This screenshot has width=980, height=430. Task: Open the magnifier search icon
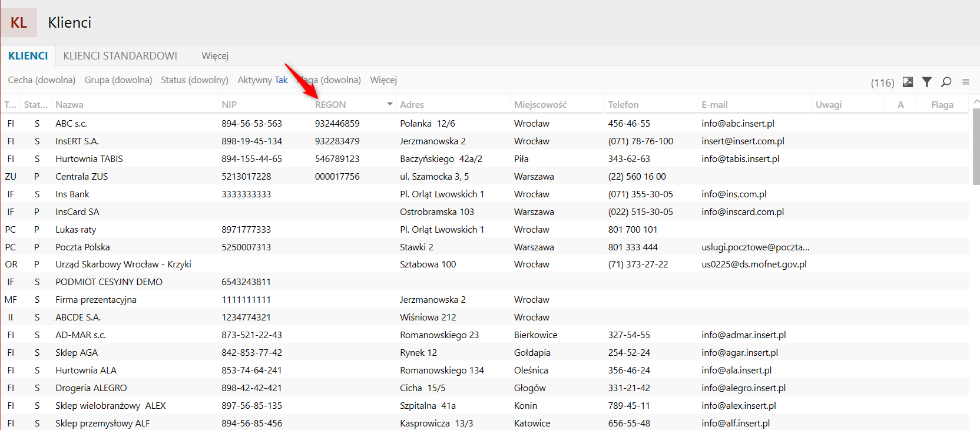pyautogui.click(x=946, y=82)
